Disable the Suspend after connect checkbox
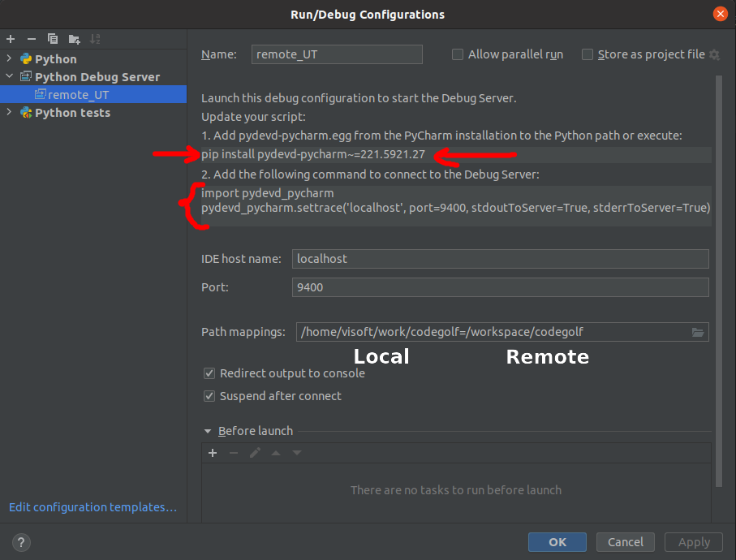736x560 pixels. 209,396
